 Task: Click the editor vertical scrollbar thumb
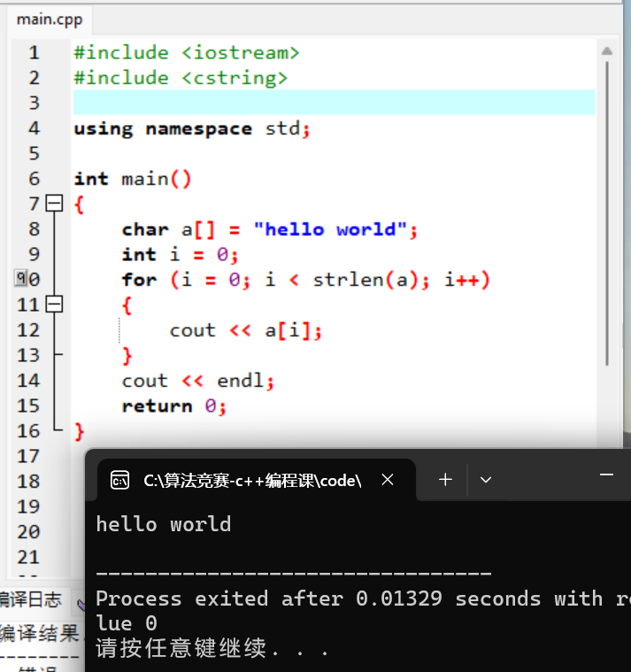pos(607,213)
